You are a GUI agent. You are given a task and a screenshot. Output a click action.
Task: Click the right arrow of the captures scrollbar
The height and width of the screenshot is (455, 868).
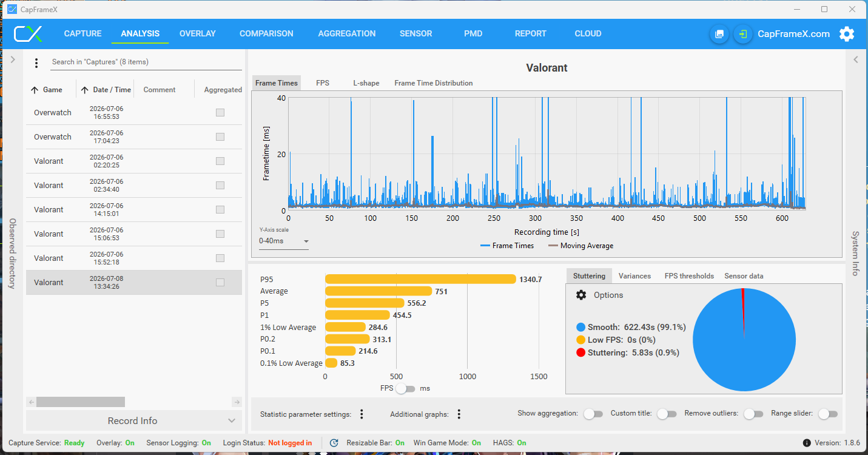pyautogui.click(x=237, y=402)
